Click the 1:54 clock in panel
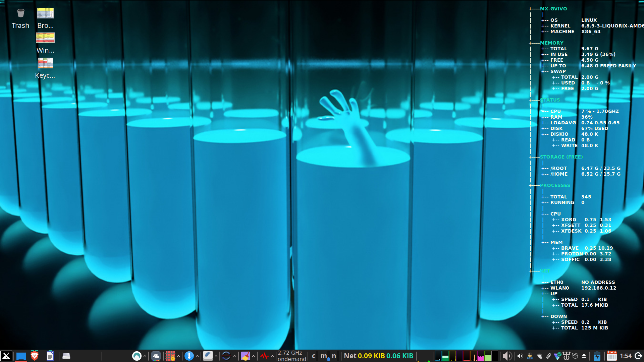Image resolution: width=644 pixels, height=362 pixels. tap(626, 356)
